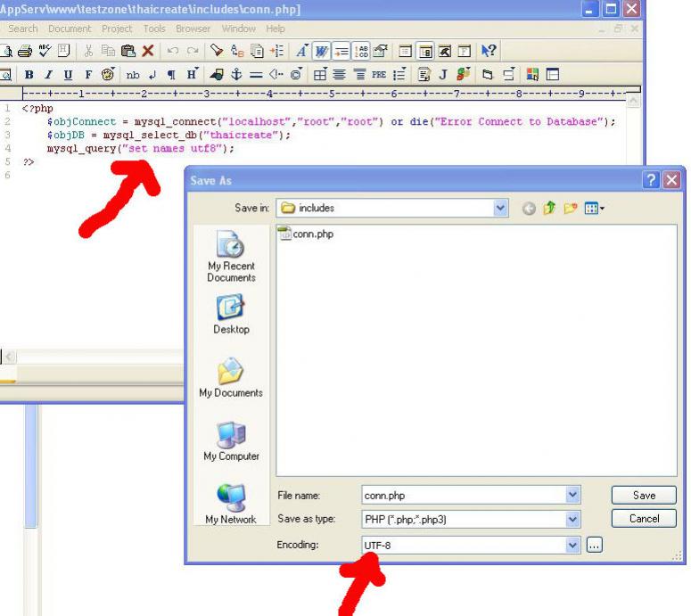Run the ABC spell check tool
The height and width of the screenshot is (616, 691).
(x=45, y=51)
